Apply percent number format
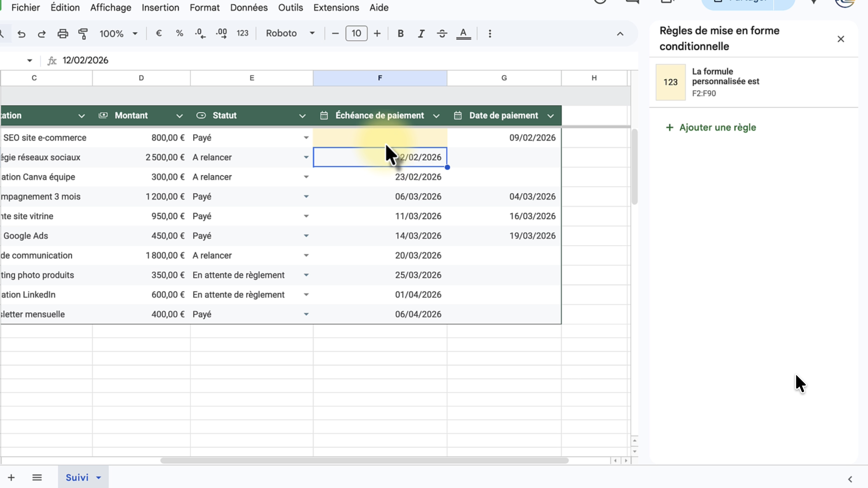The height and width of the screenshot is (488, 868). [179, 33]
